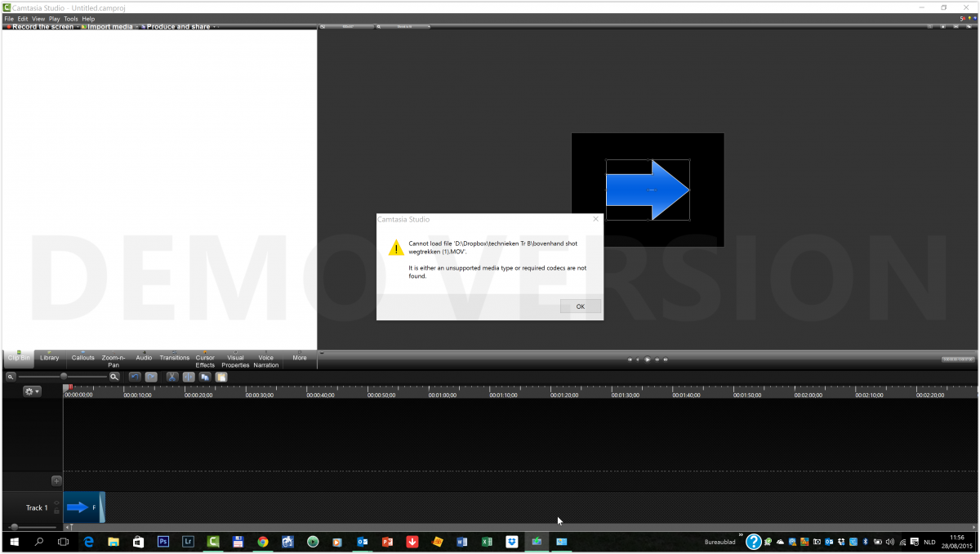This screenshot has height=554, width=980.
Task: Open the timeline gear settings dropdown
Action: pos(32,391)
